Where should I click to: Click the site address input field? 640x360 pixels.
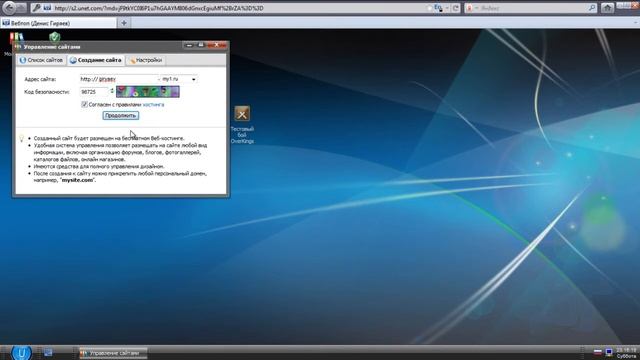(118, 79)
